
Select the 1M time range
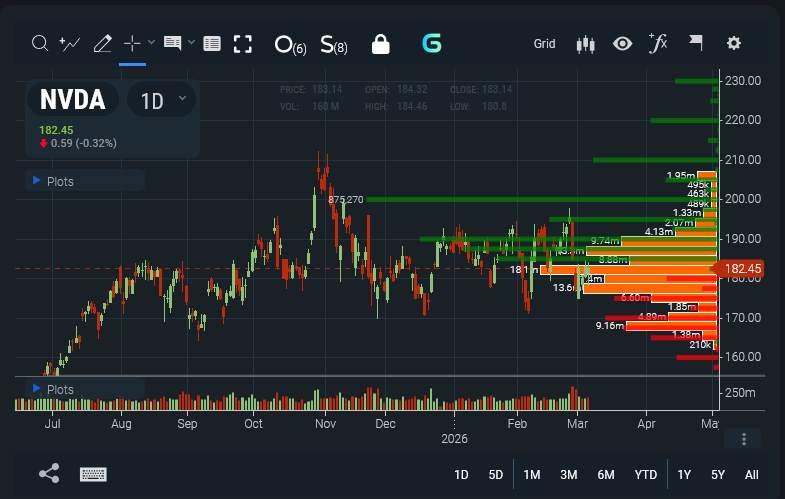coord(532,474)
